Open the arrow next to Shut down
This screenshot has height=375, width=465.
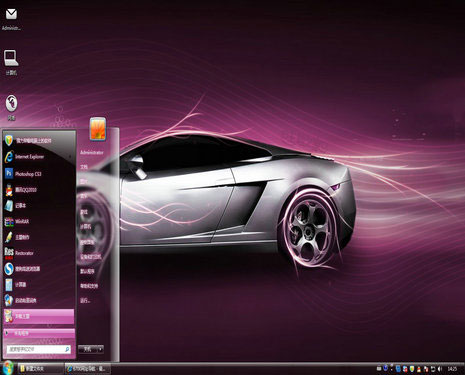(x=100, y=349)
